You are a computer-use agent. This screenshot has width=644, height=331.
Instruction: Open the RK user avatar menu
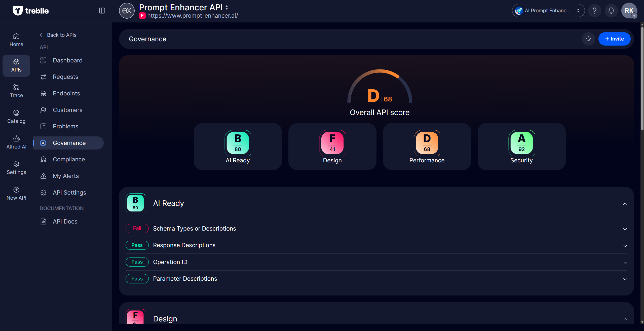[x=629, y=11]
